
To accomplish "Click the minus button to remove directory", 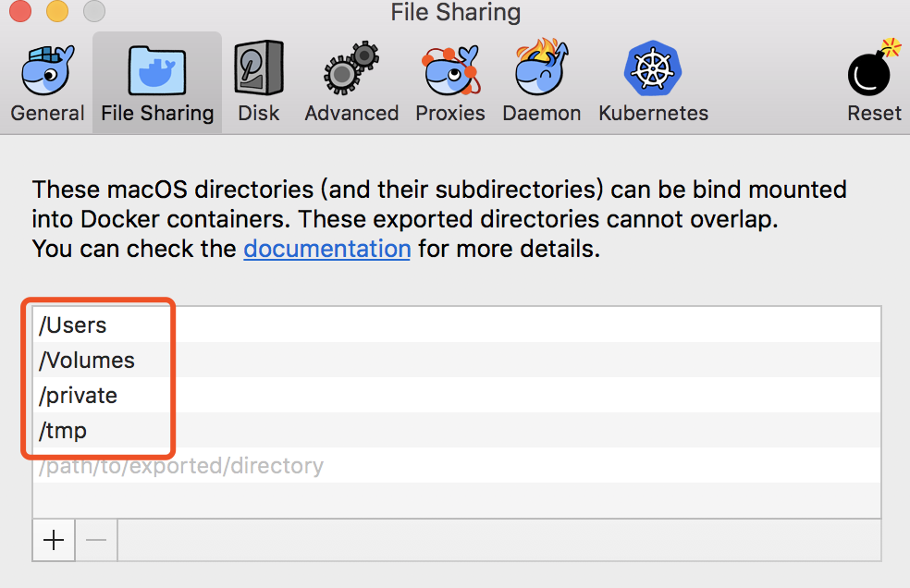I will coord(96,541).
